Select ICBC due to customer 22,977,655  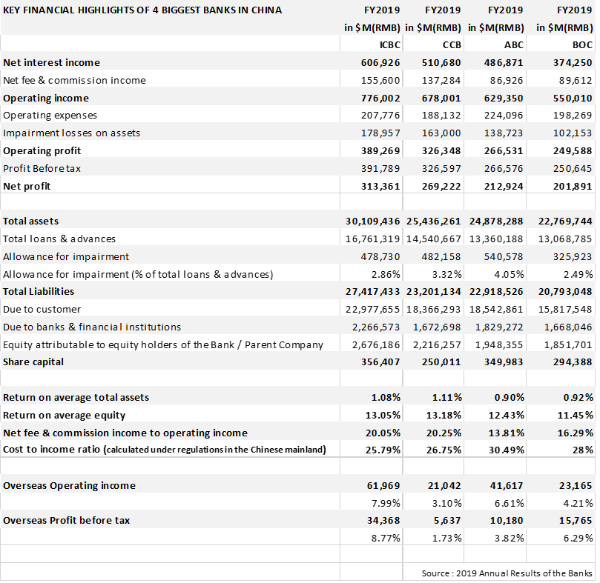click(x=373, y=309)
